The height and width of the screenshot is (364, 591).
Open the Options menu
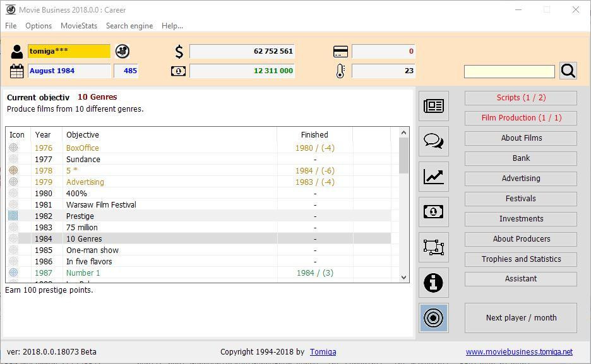point(39,26)
